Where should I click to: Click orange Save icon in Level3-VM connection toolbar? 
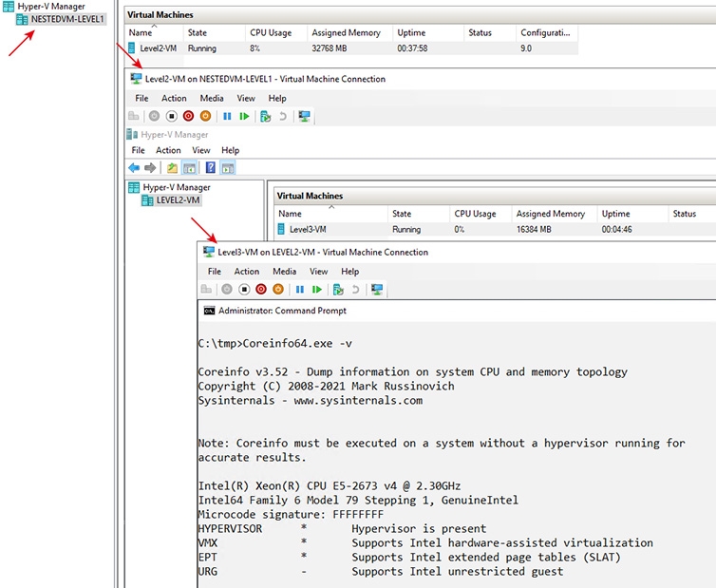point(278,289)
